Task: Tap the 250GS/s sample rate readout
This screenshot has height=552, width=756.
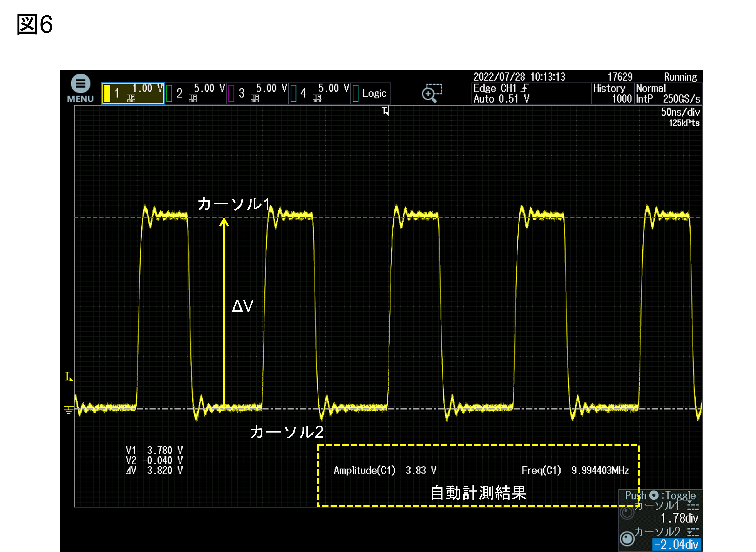Action: [x=681, y=99]
